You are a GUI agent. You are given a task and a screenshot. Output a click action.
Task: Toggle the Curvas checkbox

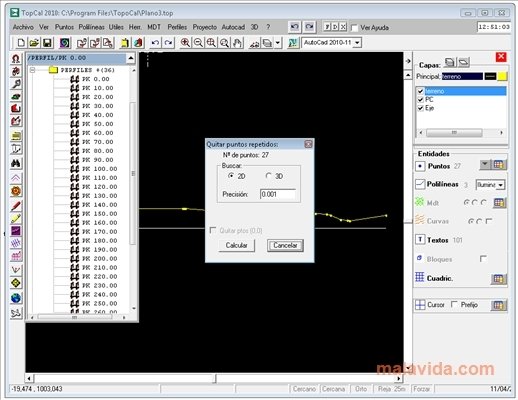[489, 221]
